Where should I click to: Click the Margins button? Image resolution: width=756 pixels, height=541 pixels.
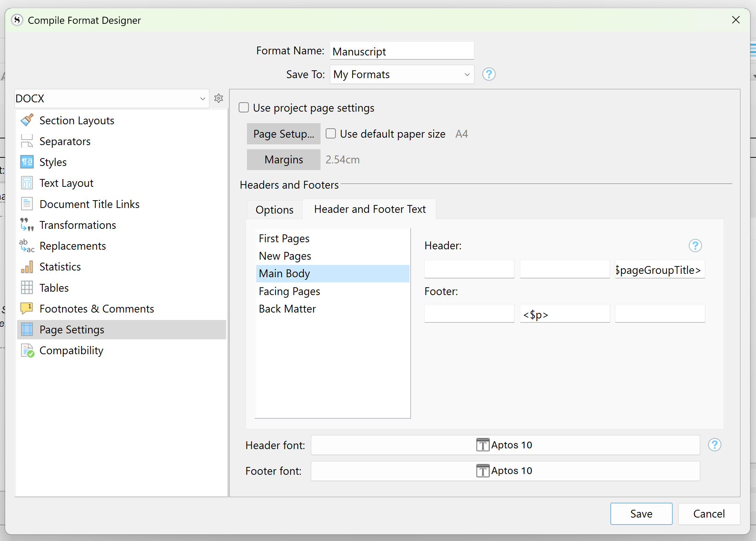[283, 160]
